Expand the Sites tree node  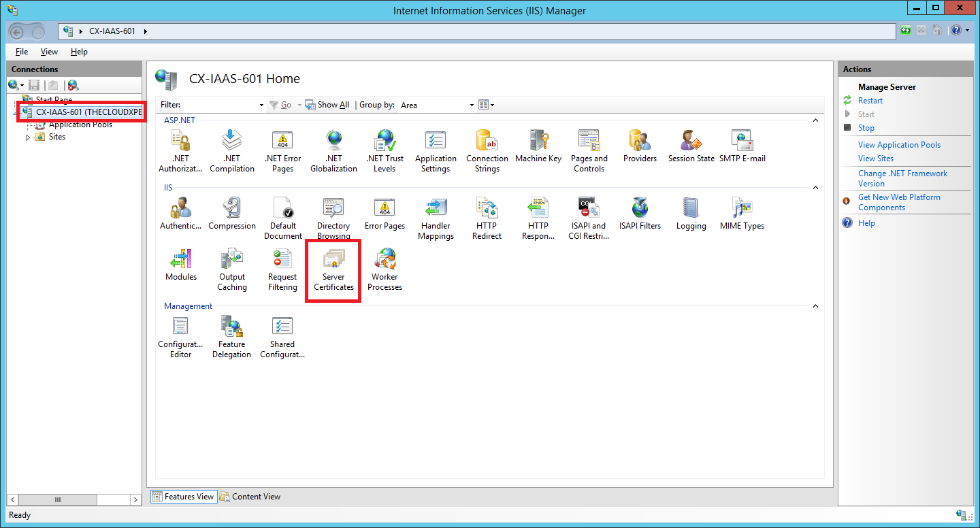[28, 137]
